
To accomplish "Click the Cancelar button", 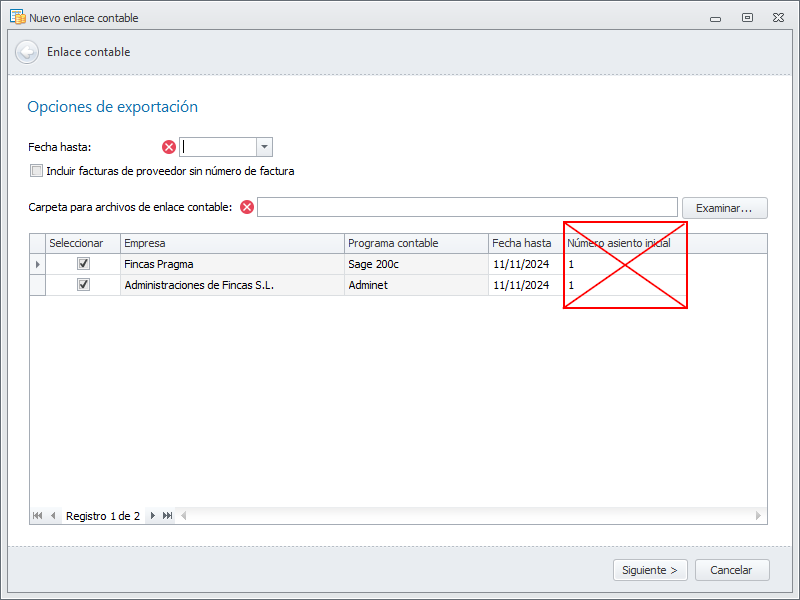I will [732, 570].
